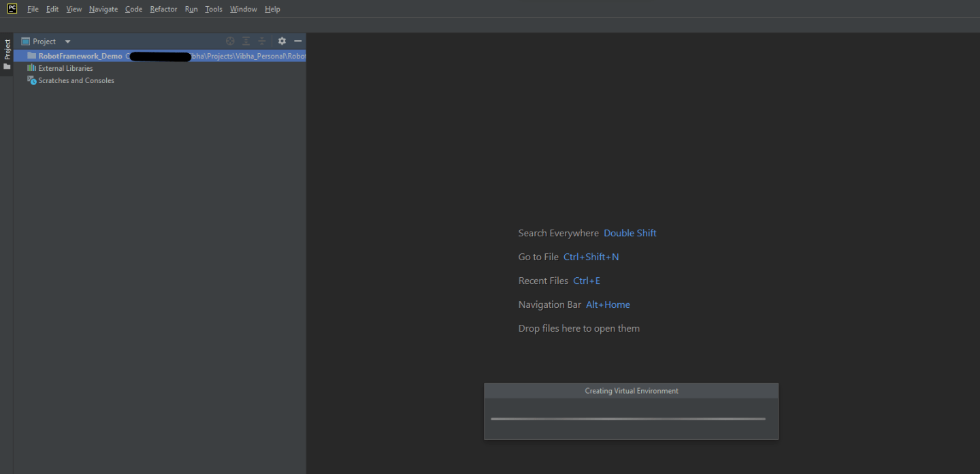Expand all nodes using the expand-all icon
This screenshot has width=980, height=474.
pyautogui.click(x=246, y=41)
